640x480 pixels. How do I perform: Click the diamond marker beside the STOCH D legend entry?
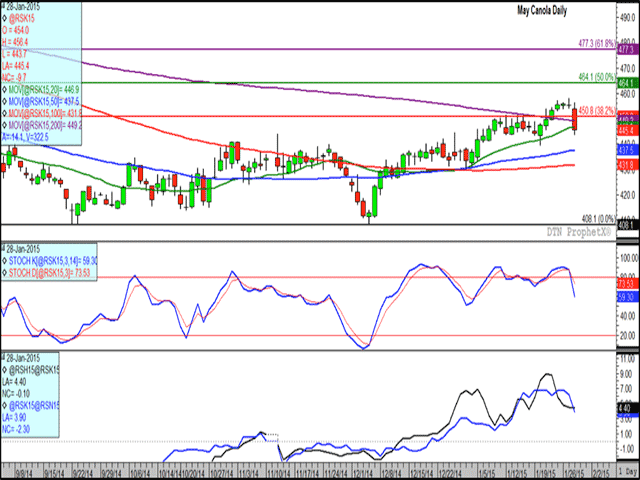[x=4, y=273]
